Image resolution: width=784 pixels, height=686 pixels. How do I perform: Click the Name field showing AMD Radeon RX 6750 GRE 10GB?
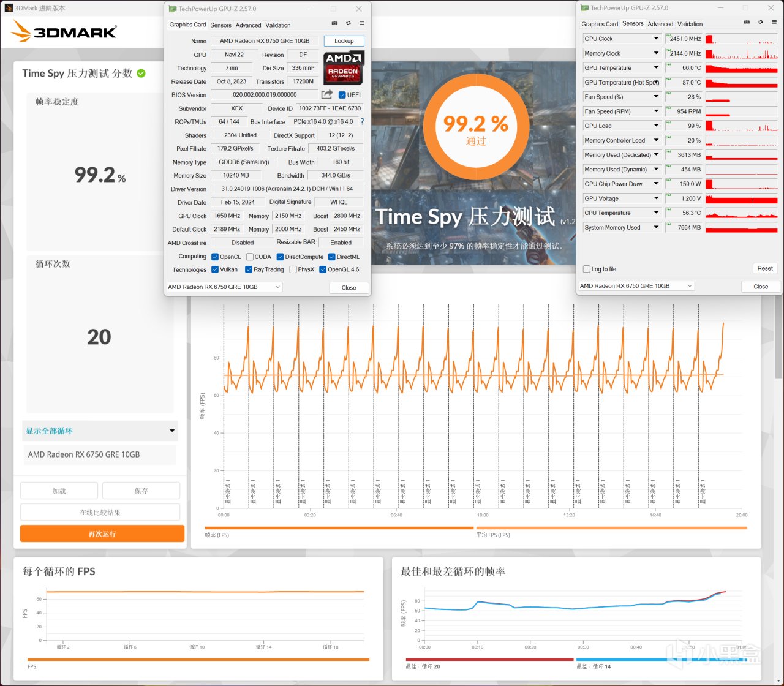265,41
